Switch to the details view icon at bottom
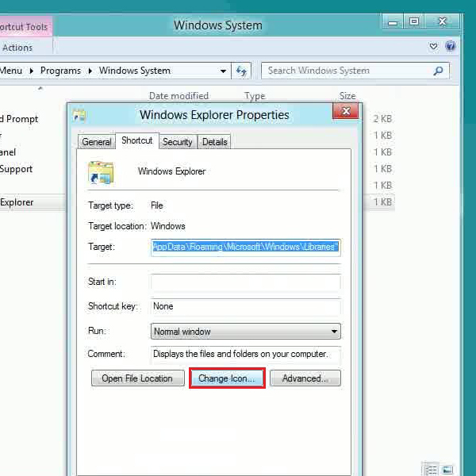 (x=431, y=470)
